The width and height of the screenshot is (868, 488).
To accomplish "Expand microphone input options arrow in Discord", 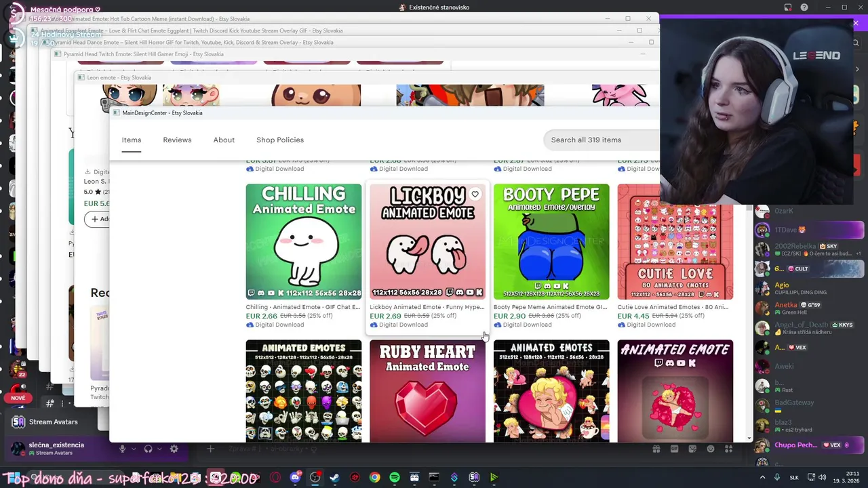I will (133, 449).
